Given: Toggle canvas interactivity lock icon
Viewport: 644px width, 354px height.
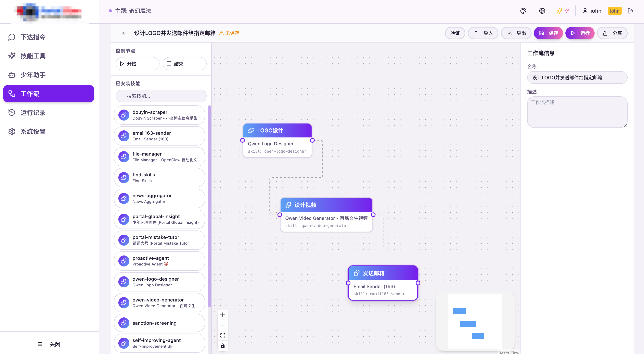Looking at the screenshot, I should coord(223,346).
